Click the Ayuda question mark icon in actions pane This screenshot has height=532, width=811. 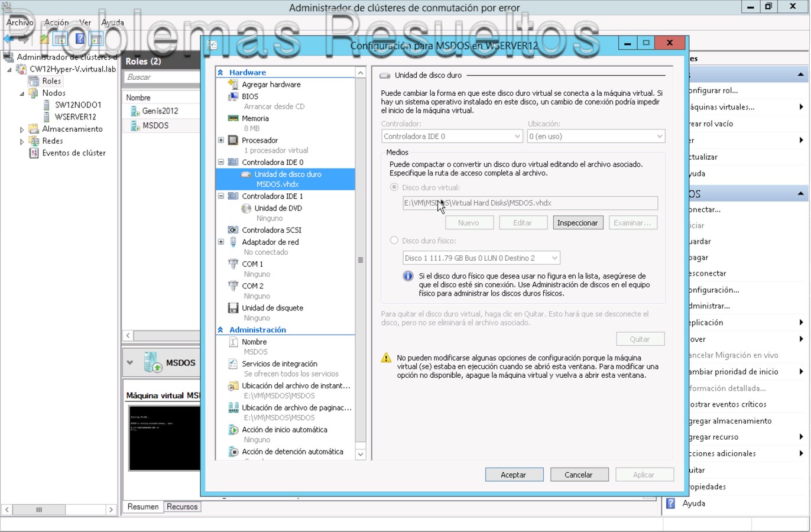point(670,504)
